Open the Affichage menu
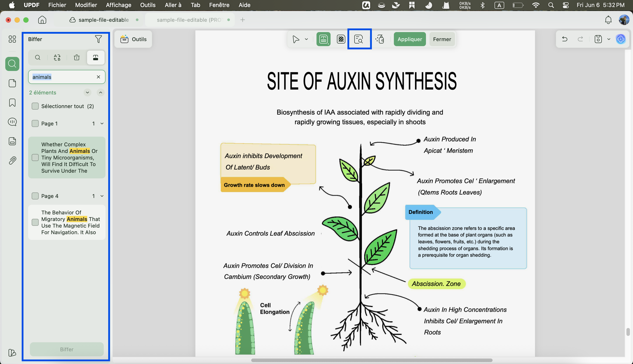The width and height of the screenshot is (633, 364). point(118,5)
